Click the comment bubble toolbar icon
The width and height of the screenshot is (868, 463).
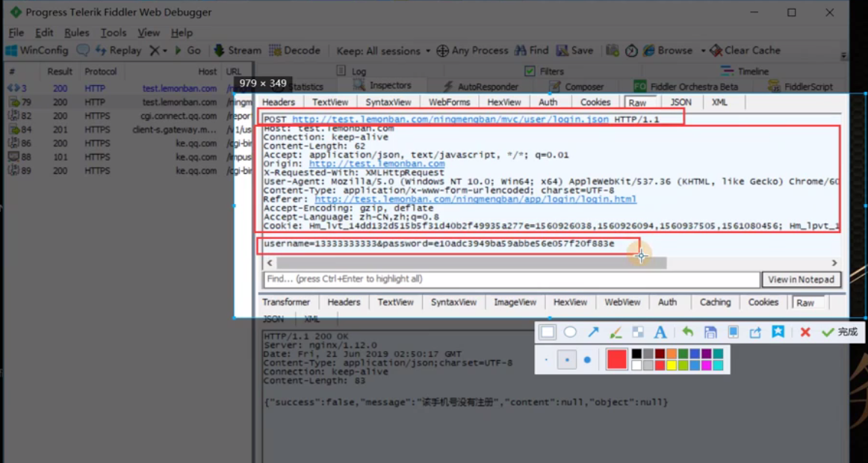click(x=82, y=50)
